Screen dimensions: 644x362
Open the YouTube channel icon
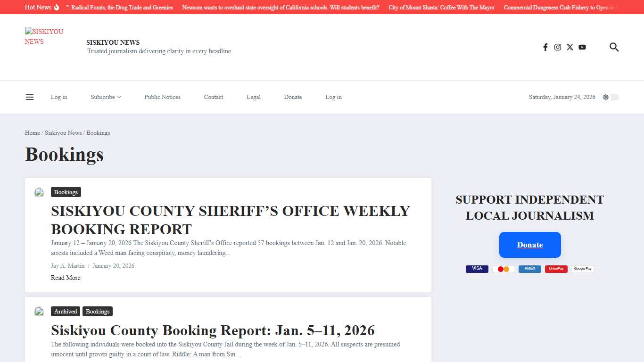point(582,47)
